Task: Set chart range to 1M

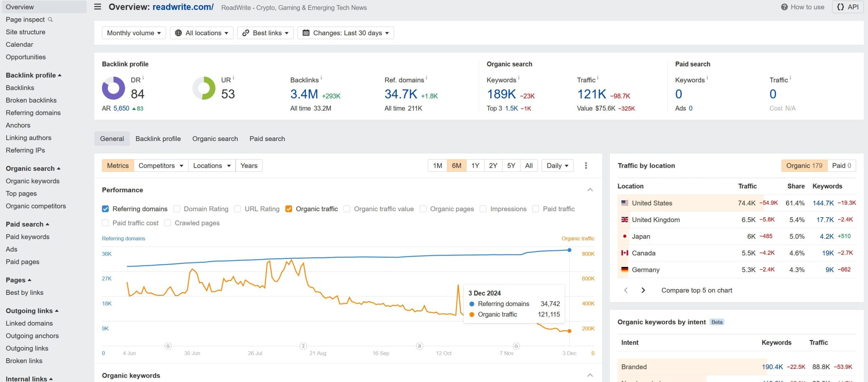Action: click(x=437, y=165)
